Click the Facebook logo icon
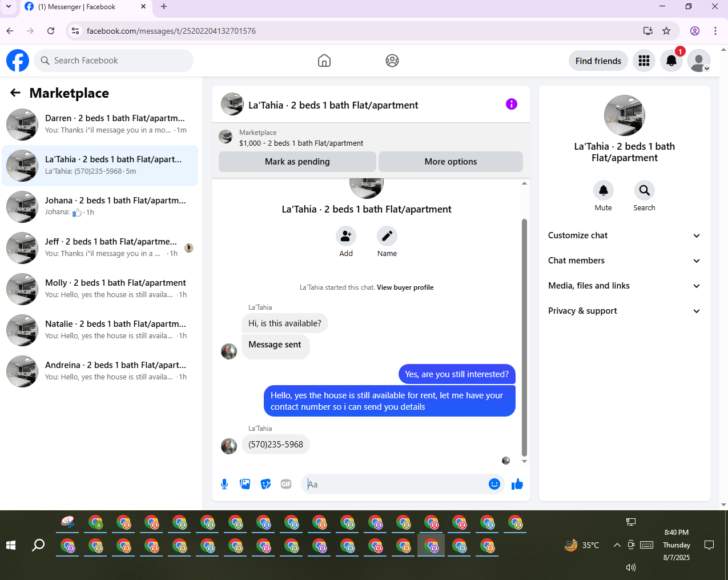Viewport: 728px width, 580px height. pos(18,61)
